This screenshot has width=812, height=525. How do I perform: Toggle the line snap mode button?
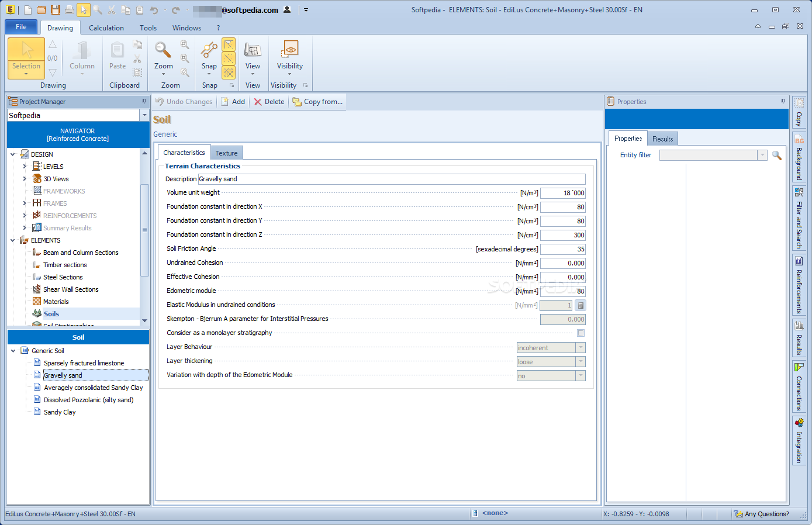pyautogui.click(x=229, y=58)
